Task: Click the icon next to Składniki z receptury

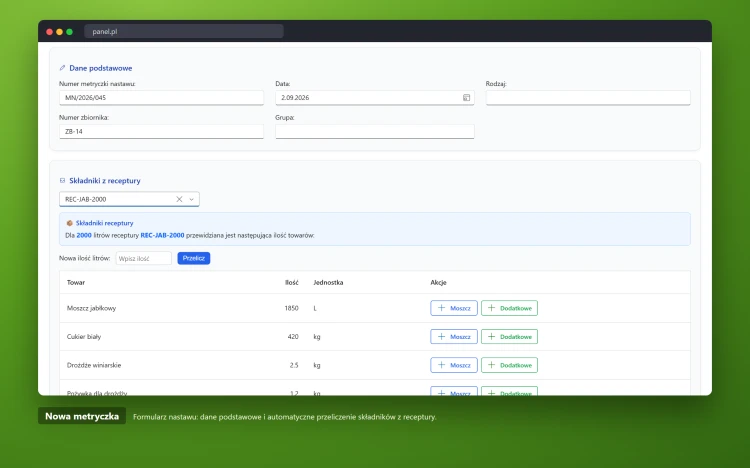Action: pos(62,180)
